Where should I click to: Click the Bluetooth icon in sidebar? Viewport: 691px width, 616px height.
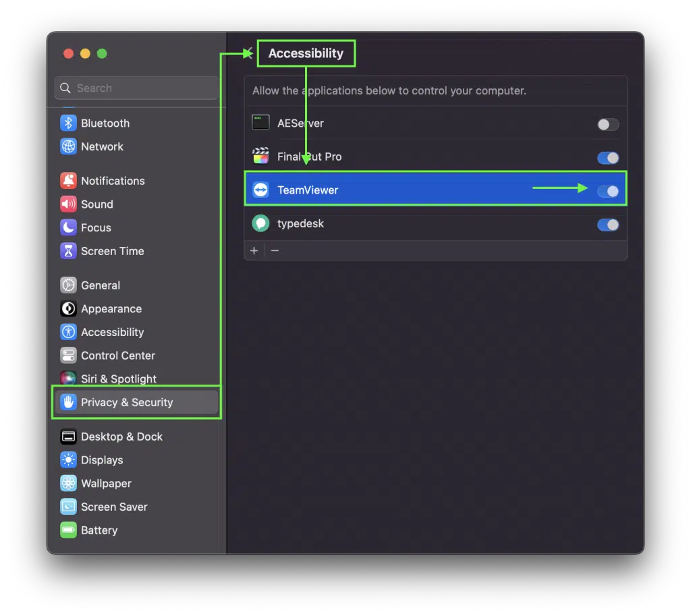68,123
